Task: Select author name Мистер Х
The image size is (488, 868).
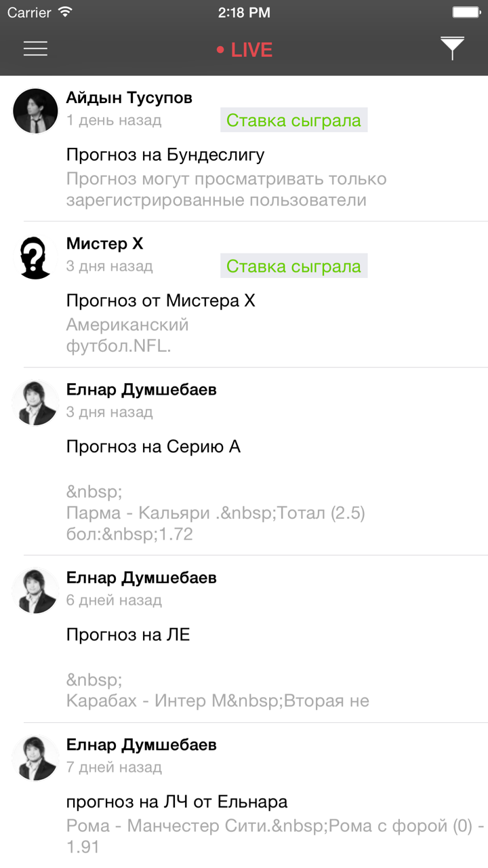Action: tap(104, 243)
